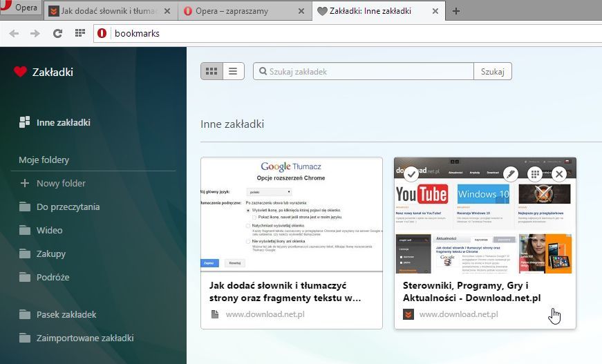Click the folder icon beside 'Wideo'

coord(25,231)
